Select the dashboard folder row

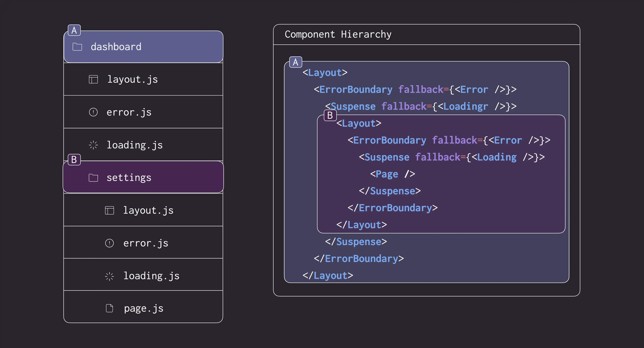coord(143,47)
